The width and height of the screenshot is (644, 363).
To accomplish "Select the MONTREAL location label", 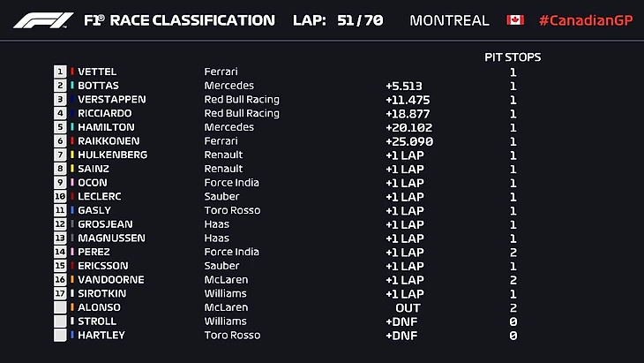I will [x=449, y=20].
